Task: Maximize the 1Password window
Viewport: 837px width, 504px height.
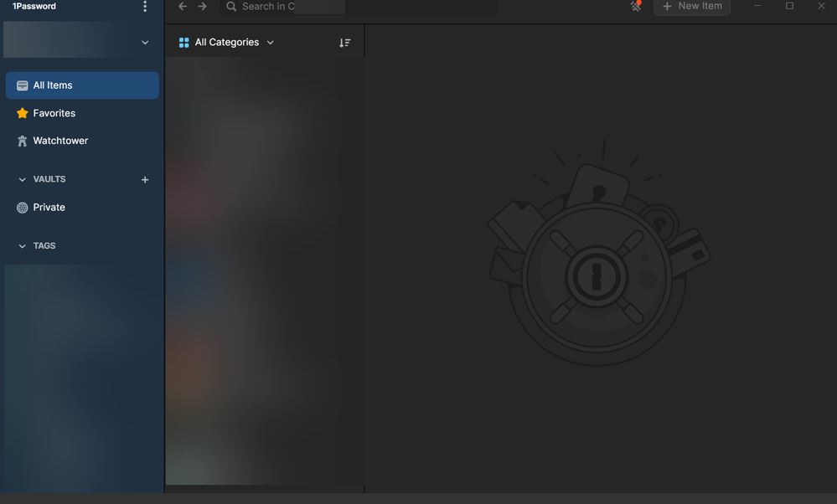Action: tap(789, 7)
